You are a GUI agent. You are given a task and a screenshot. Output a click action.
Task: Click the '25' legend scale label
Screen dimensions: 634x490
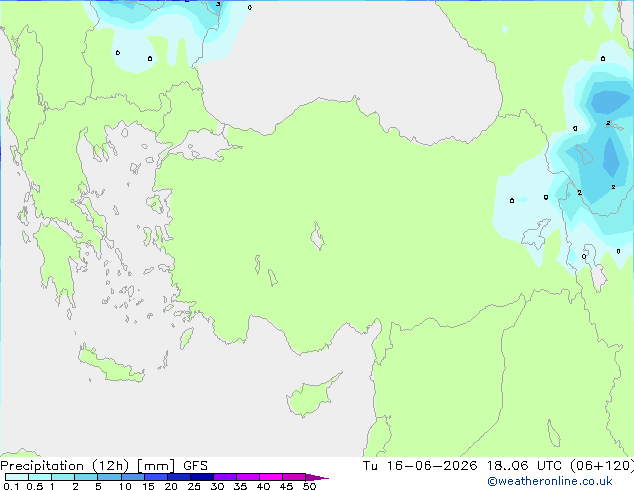(194, 486)
